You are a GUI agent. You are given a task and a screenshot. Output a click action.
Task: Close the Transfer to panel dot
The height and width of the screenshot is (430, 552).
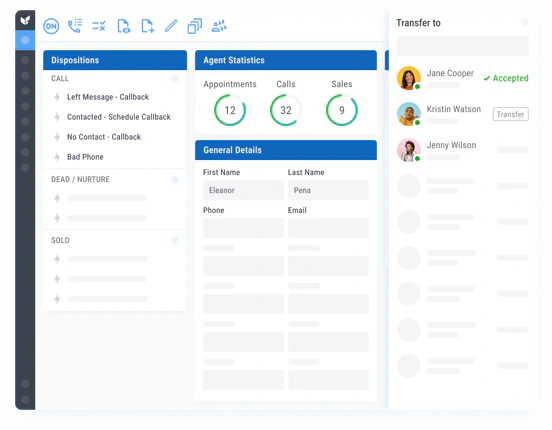tap(525, 23)
